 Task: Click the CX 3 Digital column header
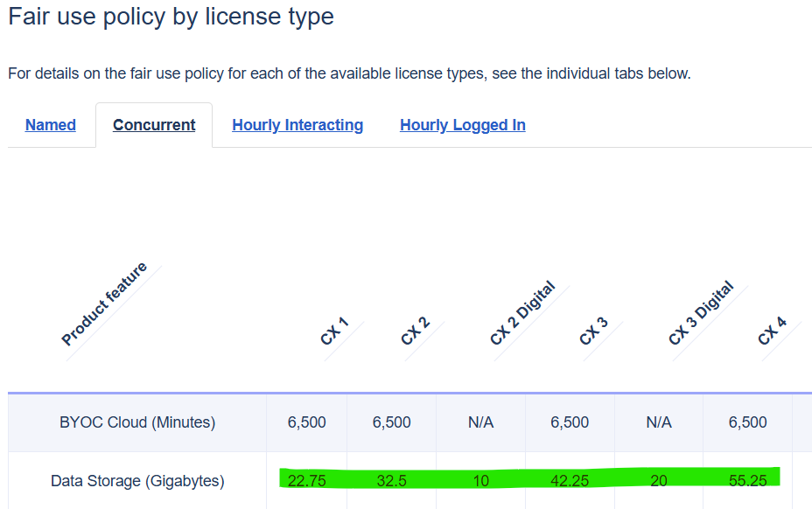tap(701, 313)
